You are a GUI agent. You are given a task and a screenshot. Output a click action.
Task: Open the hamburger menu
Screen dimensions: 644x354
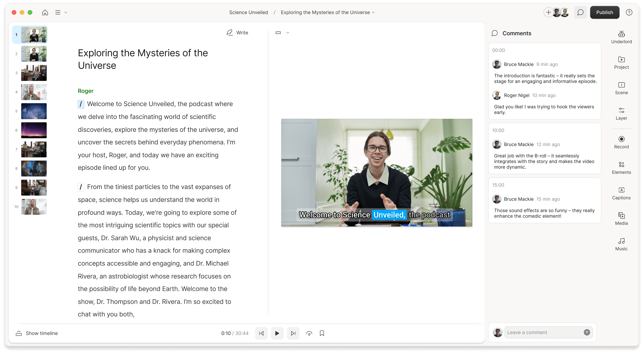[x=57, y=12]
